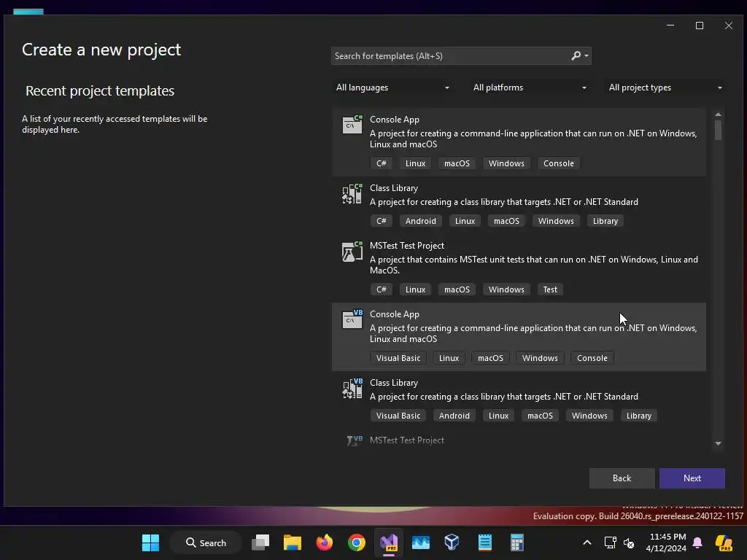Open the All languages dropdown
The width and height of the screenshot is (747, 560).
coord(392,87)
